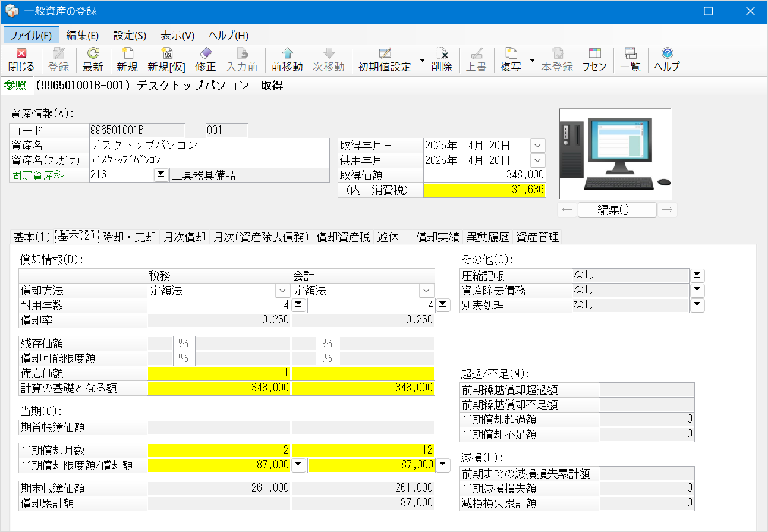
Task: Open ヘルプ from the toolbar
Action: tap(667, 59)
